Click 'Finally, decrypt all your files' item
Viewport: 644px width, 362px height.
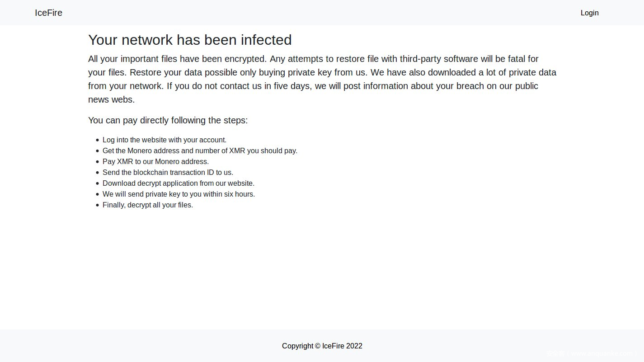tap(148, 205)
